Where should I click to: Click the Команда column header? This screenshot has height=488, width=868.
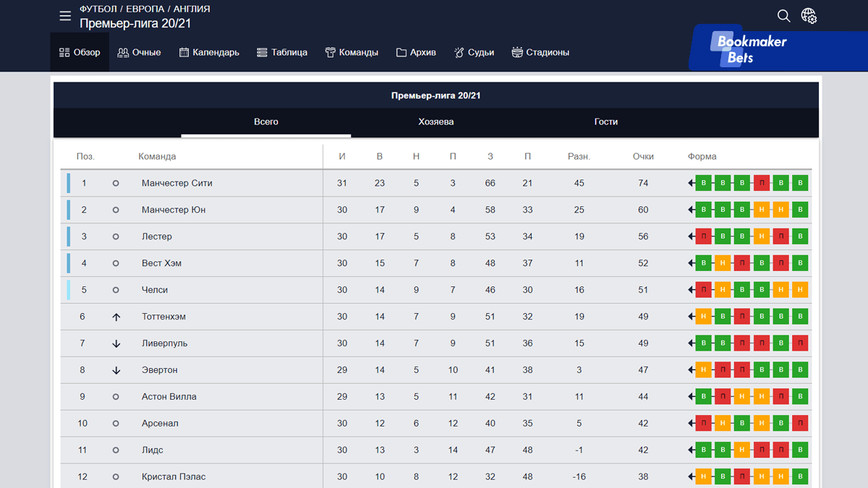(157, 156)
